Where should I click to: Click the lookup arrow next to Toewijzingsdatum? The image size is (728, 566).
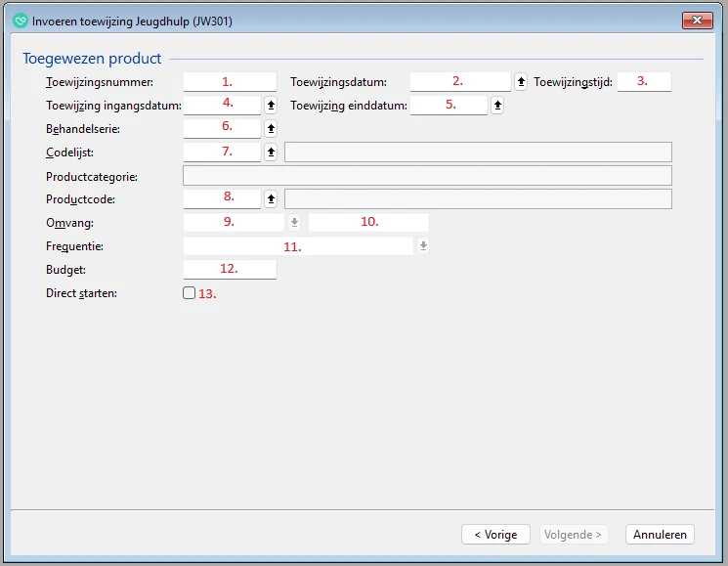click(521, 82)
